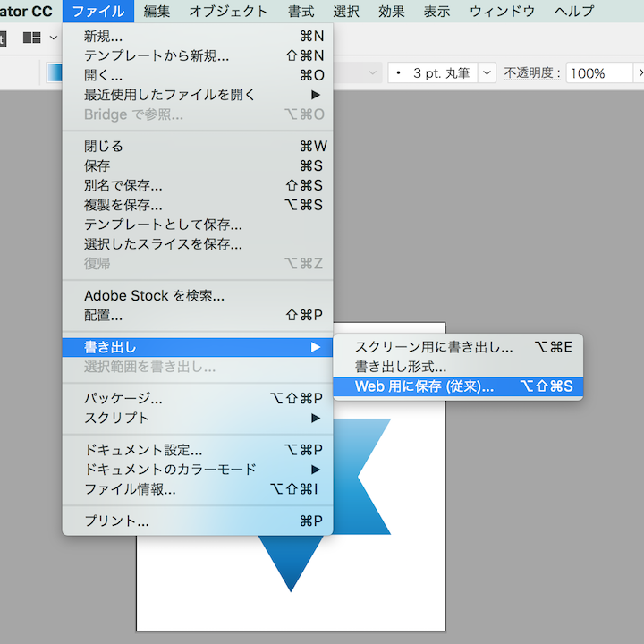Expand 最近使用したファイルを開く submenu
This screenshot has width=644, height=644.
click(198, 95)
